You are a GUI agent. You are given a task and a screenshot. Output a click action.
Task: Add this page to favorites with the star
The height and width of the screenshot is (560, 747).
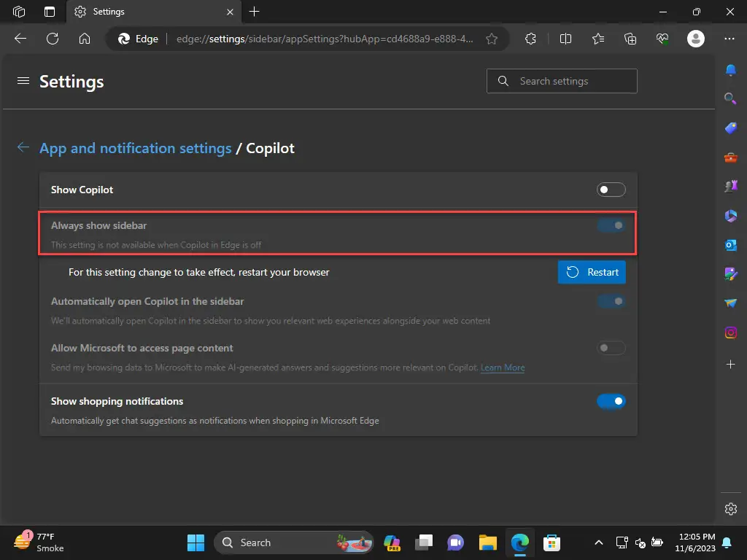(x=492, y=39)
